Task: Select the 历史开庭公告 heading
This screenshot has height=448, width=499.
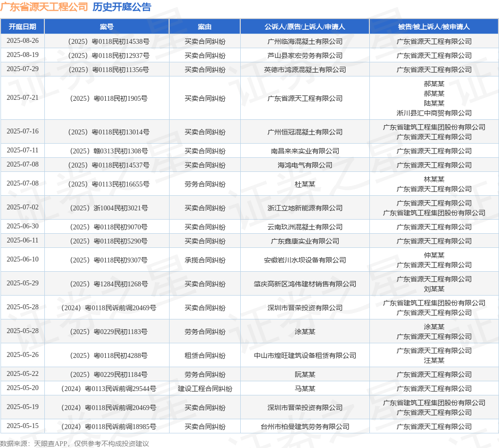Action: tap(122, 7)
